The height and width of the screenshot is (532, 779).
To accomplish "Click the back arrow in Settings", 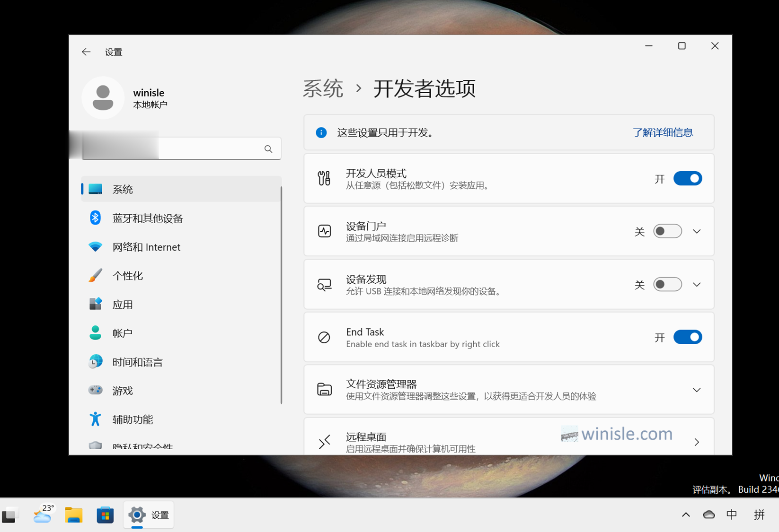I will click(x=86, y=52).
